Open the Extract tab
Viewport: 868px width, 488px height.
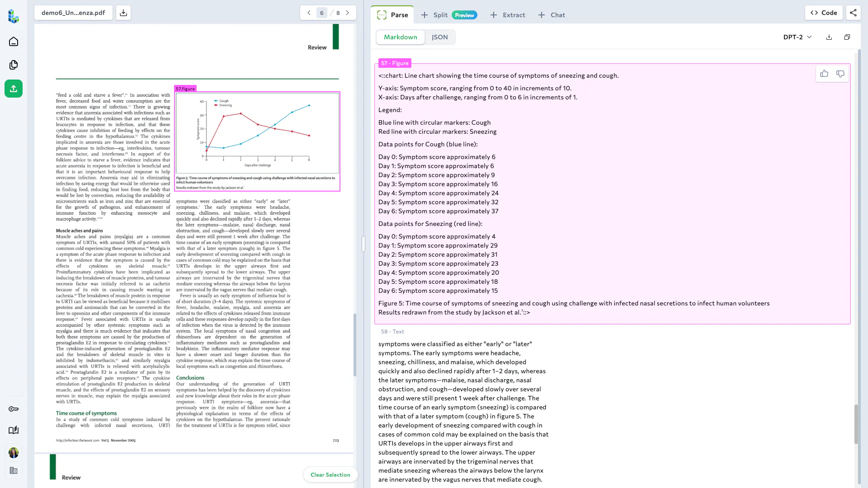[508, 15]
